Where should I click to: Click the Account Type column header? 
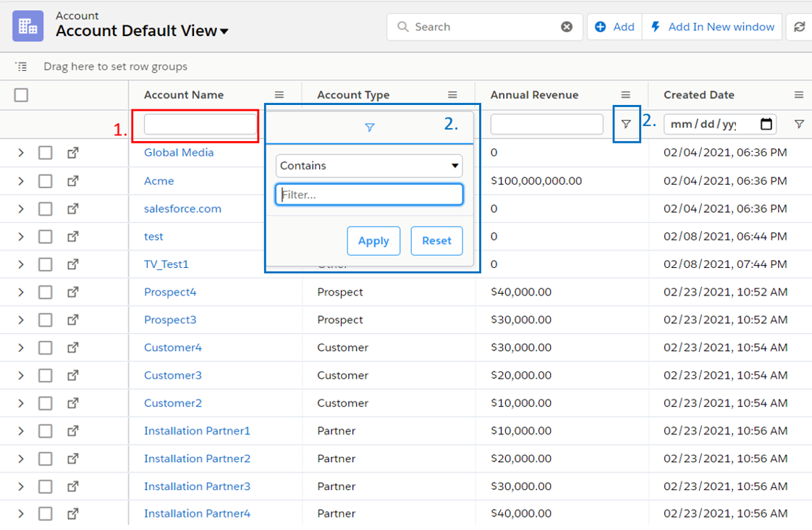[353, 95]
